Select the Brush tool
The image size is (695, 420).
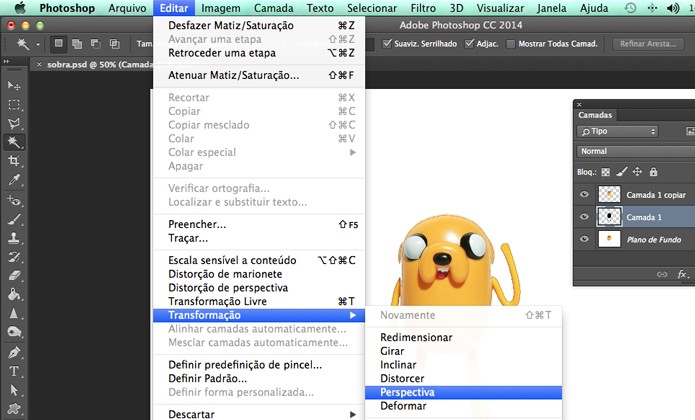pyautogui.click(x=14, y=219)
